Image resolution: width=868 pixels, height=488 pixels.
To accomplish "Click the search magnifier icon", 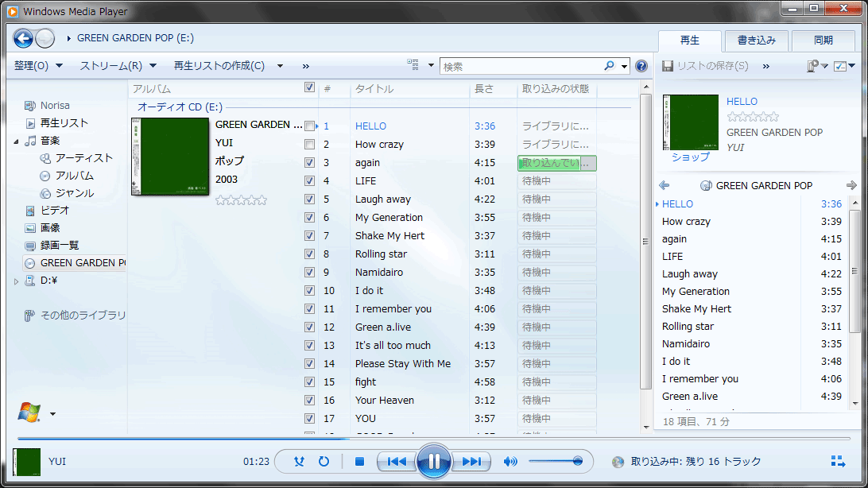I will pyautogui.click(x=609, y=66).
